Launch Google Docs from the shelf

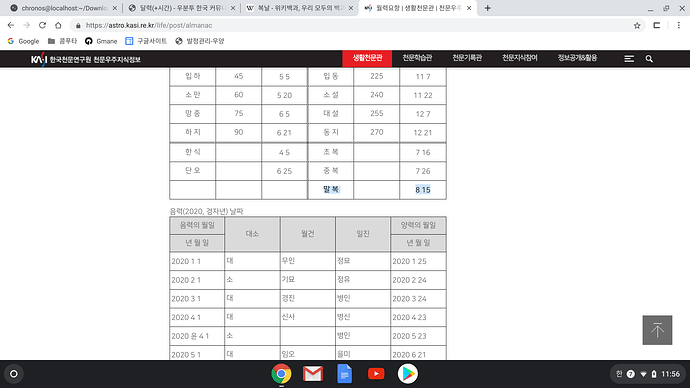(345, 374)
